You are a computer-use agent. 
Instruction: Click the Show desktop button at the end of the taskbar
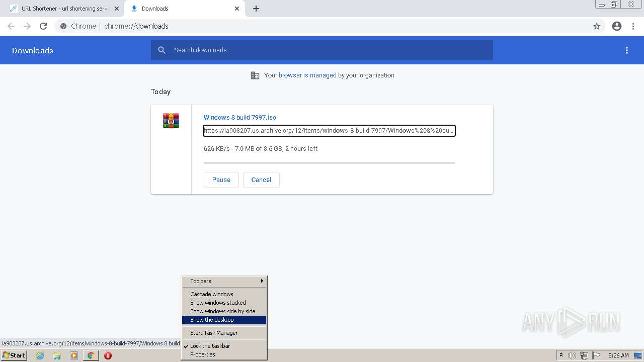tap(639, 355)
